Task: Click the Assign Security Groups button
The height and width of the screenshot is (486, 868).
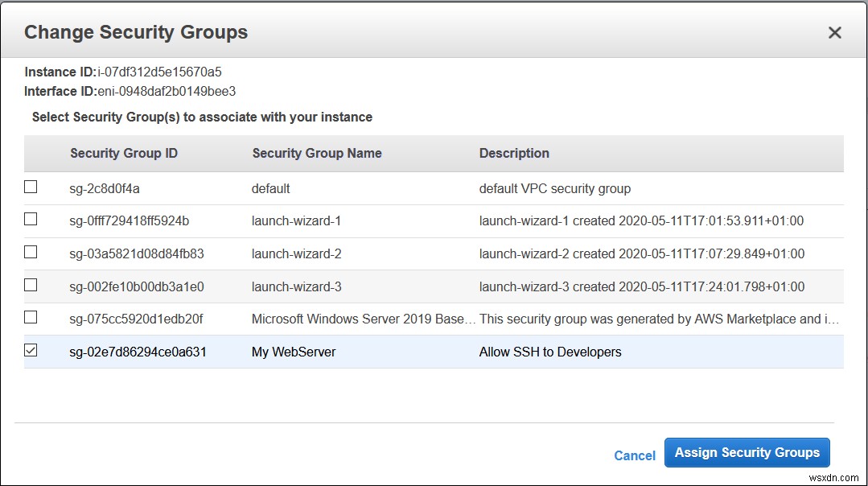Action: pos(747,452)
